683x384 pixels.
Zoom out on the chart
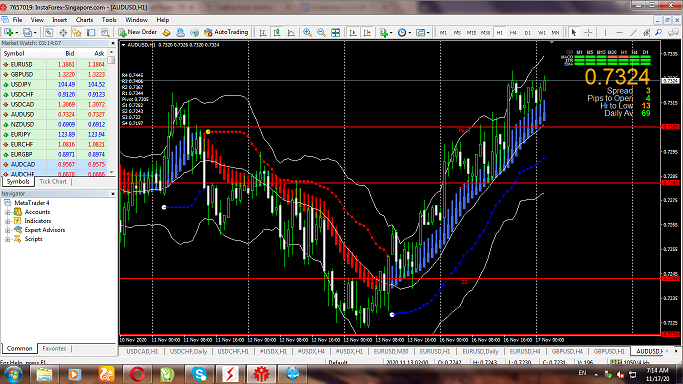click(x=321, y=33)
